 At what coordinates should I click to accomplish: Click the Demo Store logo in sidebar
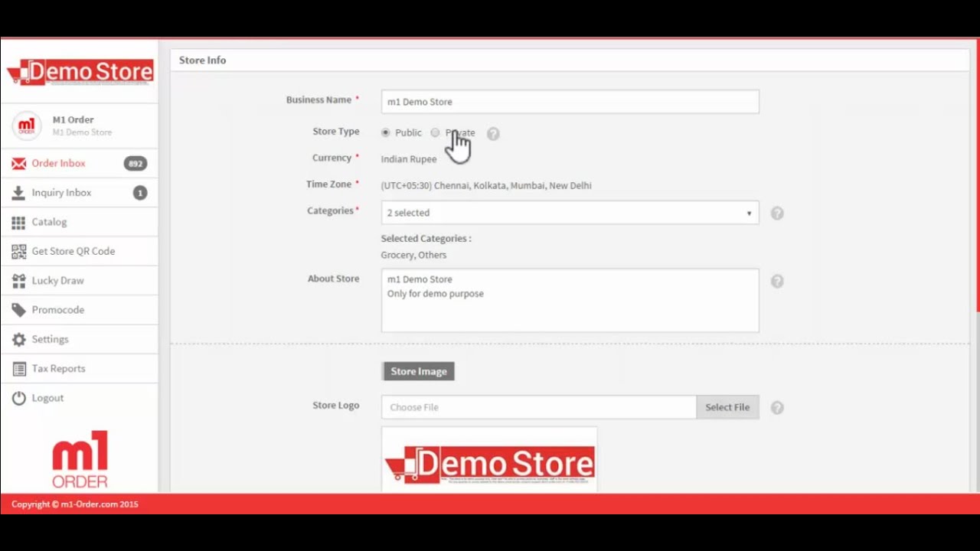pyautogui.click(x=80, y=73)
